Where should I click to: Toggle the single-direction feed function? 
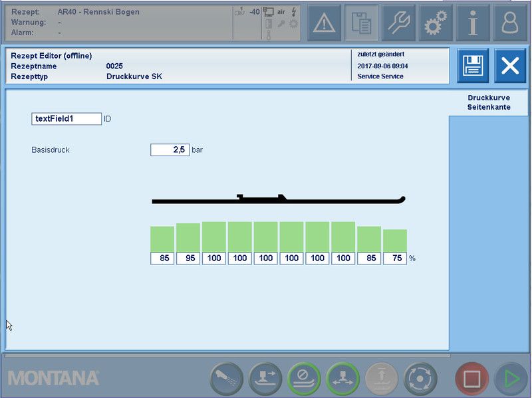coord(265,379)
